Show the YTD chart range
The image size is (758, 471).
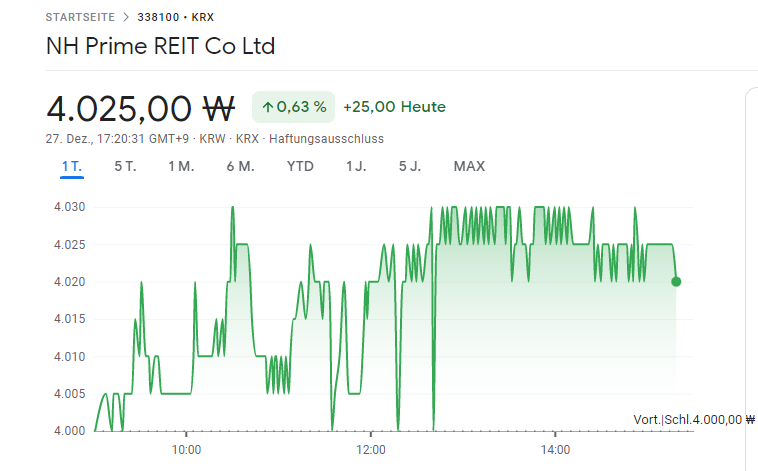point(300,166)
